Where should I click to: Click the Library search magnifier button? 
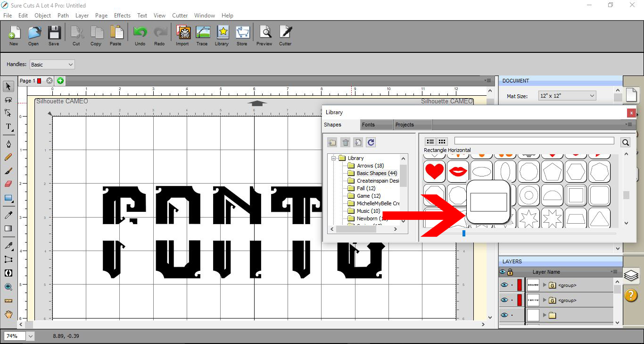click(x=625, y=142)
